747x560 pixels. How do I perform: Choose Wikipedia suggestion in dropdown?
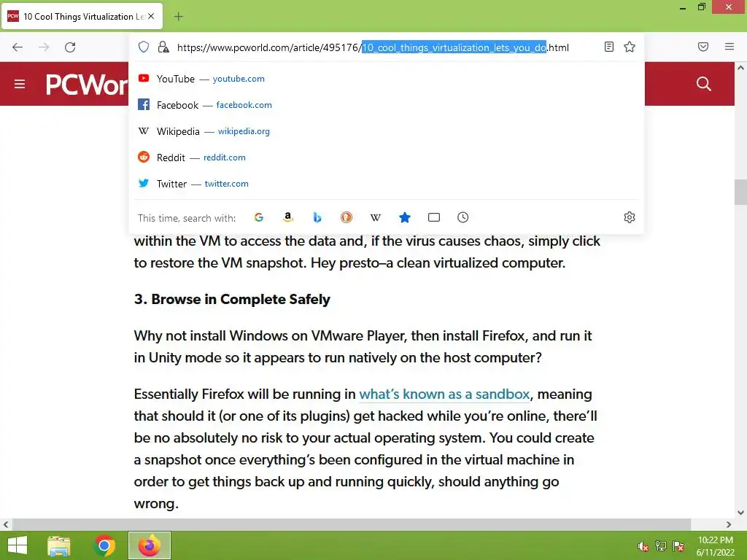coord(387,131)
